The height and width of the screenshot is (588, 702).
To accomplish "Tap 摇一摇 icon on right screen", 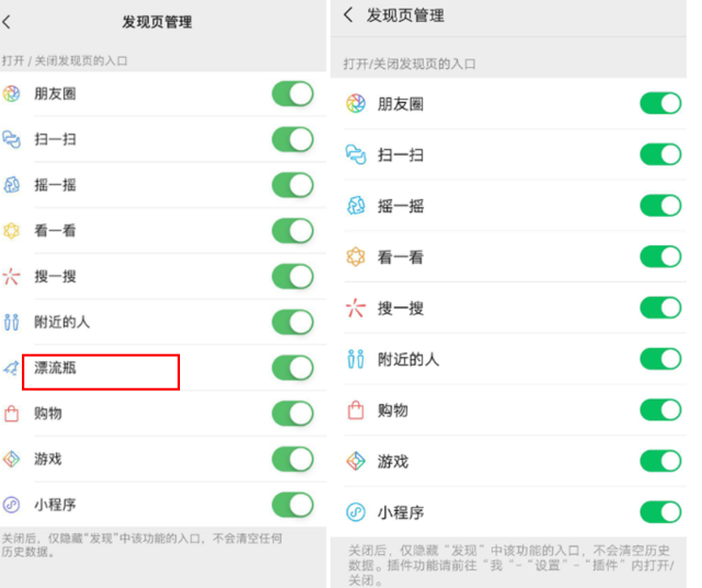I will (356, 206).
